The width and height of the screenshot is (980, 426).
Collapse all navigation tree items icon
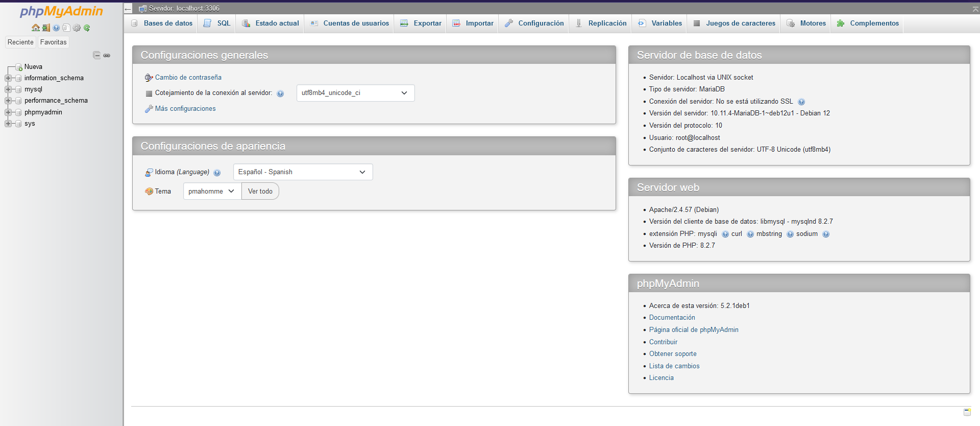[x=96, y=55]
